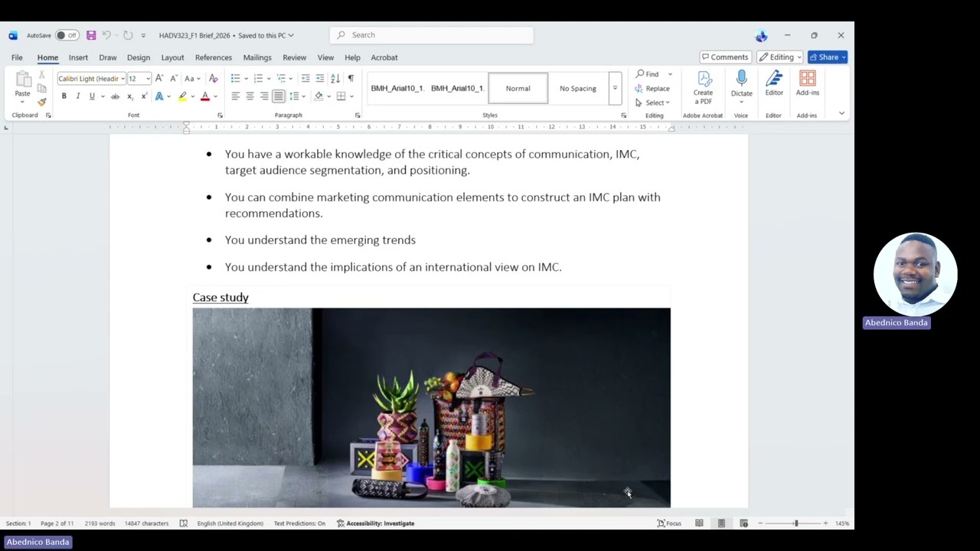Apply the Normal style
Screen dimensions: 980x551
tap(518, 88)
